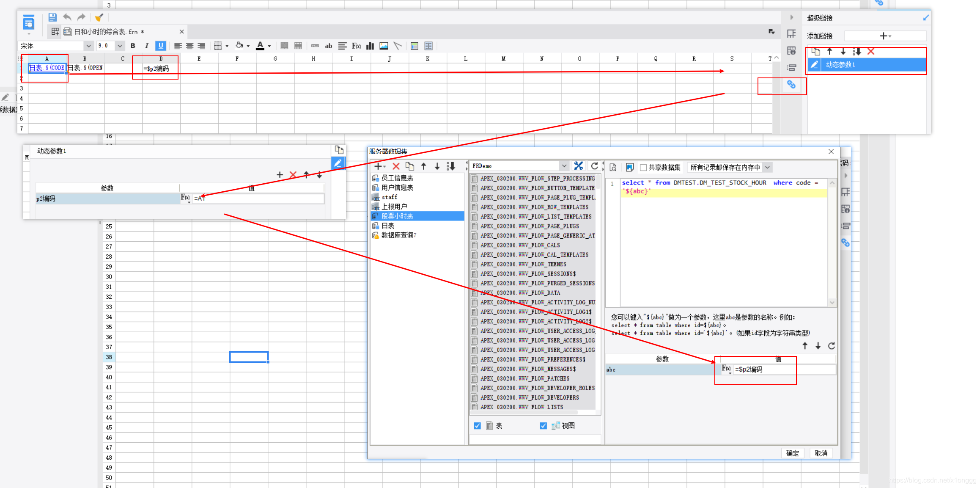This screenshot has height=488, width=980.
Task: Expand 所有记录都保存在内存中 dropdown
Action: coord(767,167)
